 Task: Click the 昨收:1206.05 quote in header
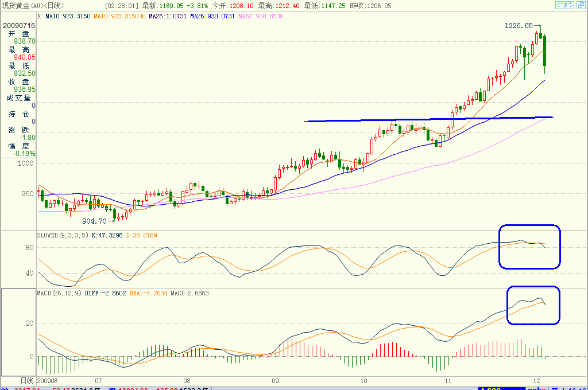point(370,6)
